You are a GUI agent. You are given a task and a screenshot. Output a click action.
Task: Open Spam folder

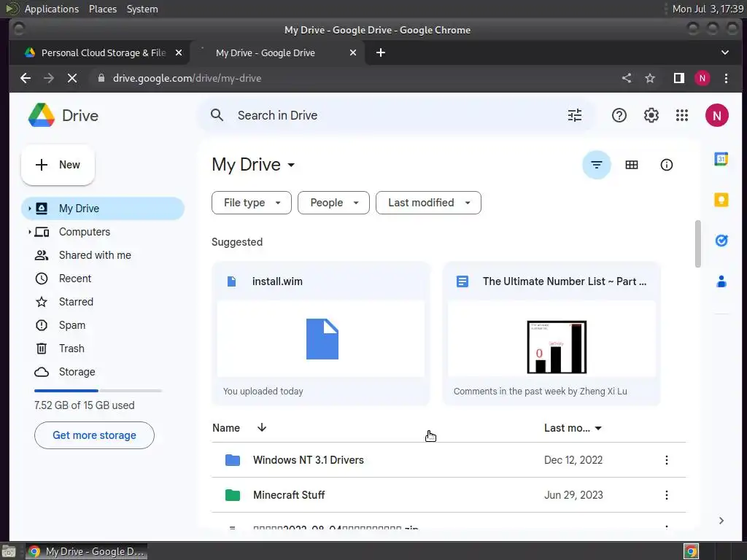tap(72, 325)
